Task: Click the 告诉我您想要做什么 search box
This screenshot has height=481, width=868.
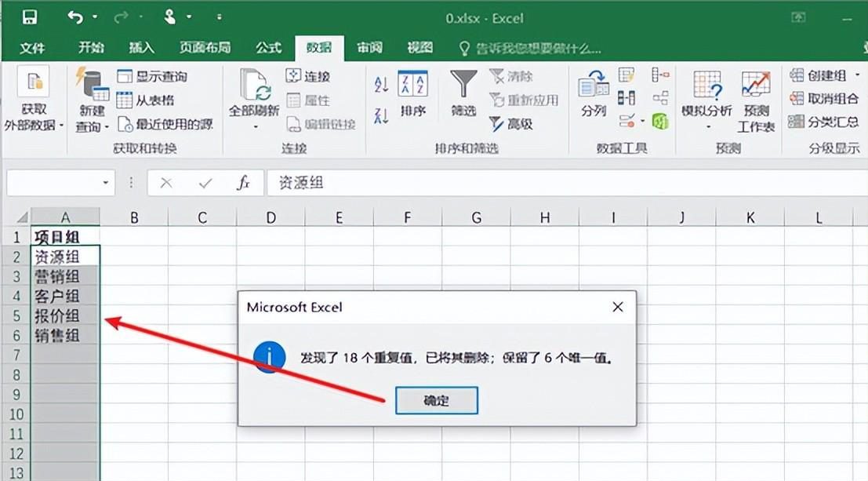Action: point(530,49)
